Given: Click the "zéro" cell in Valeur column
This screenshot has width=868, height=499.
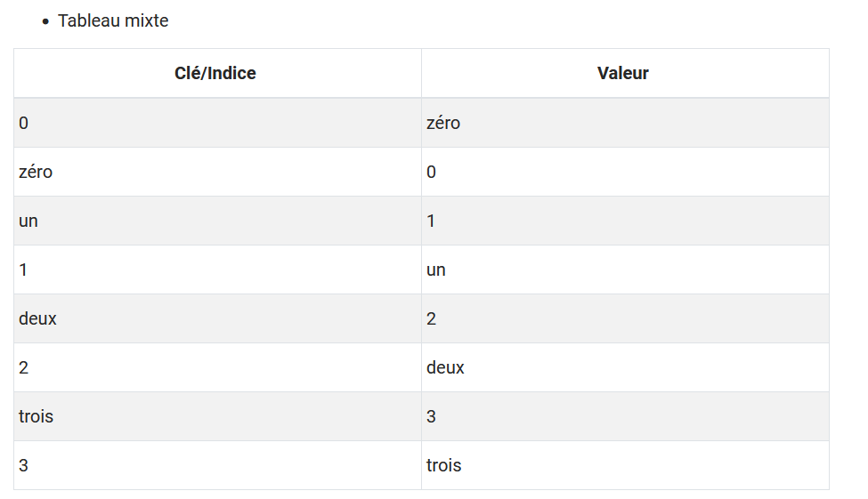Looking at the screenshot, I should coord(443,123).
